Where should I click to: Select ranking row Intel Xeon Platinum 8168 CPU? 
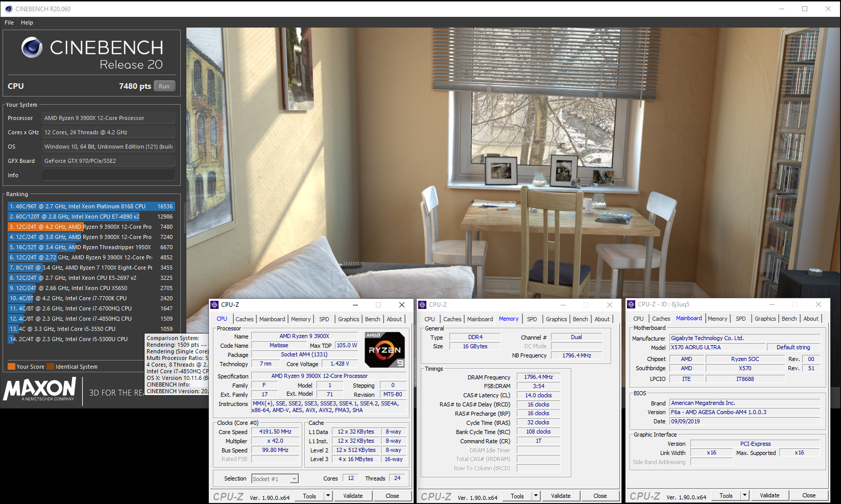coord(91,206)
